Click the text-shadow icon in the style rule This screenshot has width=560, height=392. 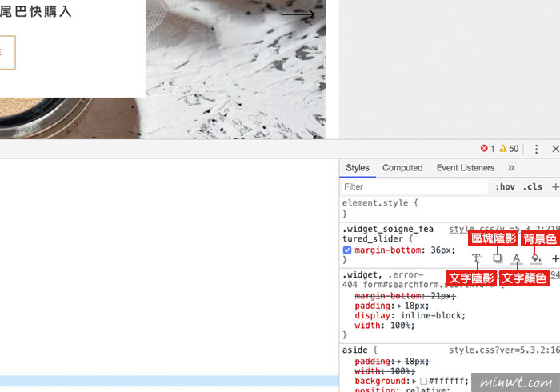pos(477,258)
